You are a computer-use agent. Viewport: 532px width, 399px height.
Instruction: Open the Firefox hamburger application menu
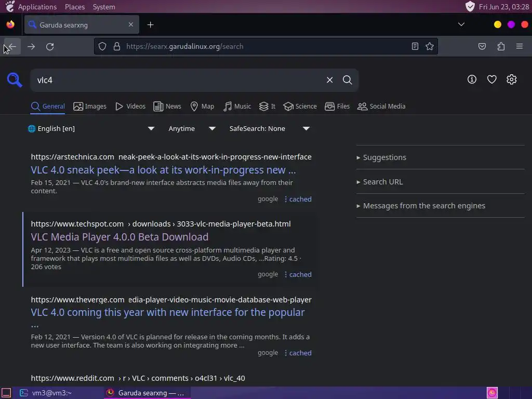pos(520,46)
